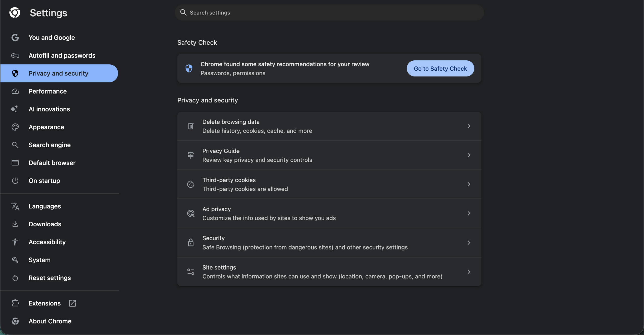This screenshot has height=335, width=644.
Task: Go to Search engine settings
Action: pos(59,145)
